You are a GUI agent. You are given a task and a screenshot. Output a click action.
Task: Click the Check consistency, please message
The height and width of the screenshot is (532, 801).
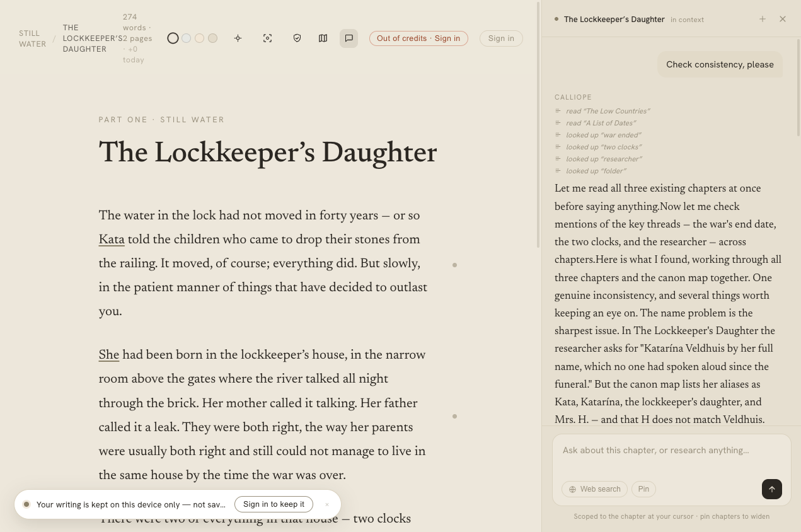coord(720,64)
